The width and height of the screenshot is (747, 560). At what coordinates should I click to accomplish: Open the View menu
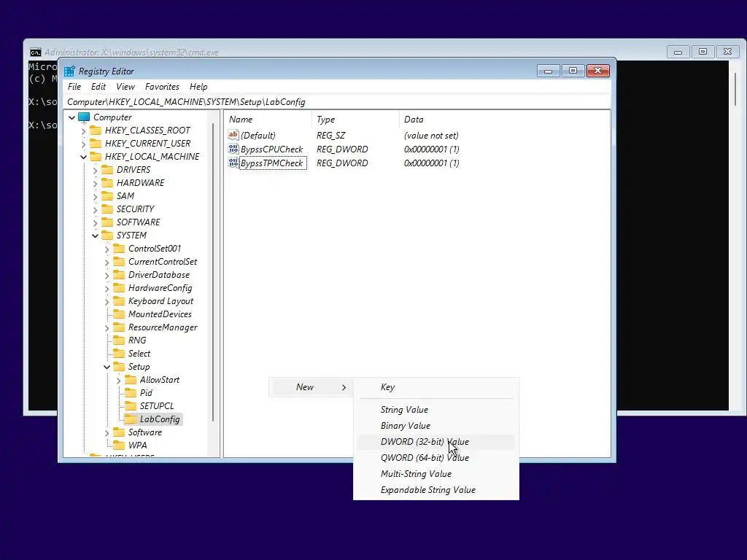coord(125,87)
